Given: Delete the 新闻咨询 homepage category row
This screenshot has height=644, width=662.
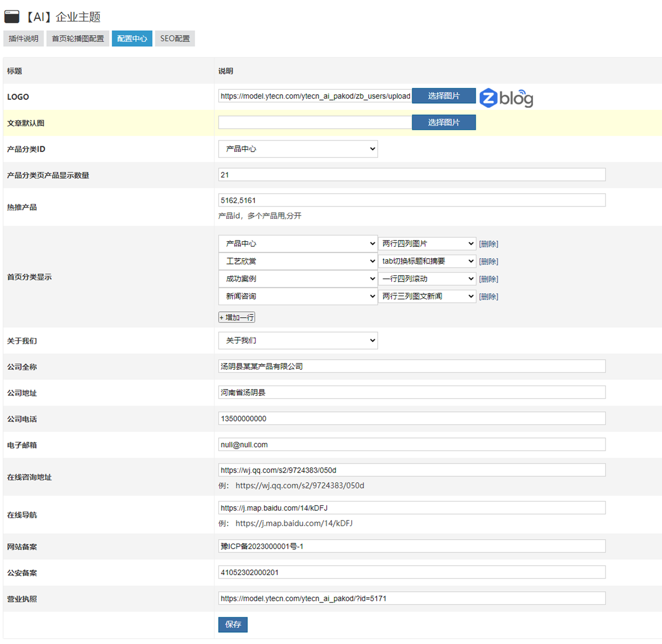Looking at the screenshot, I should [489, 297].
